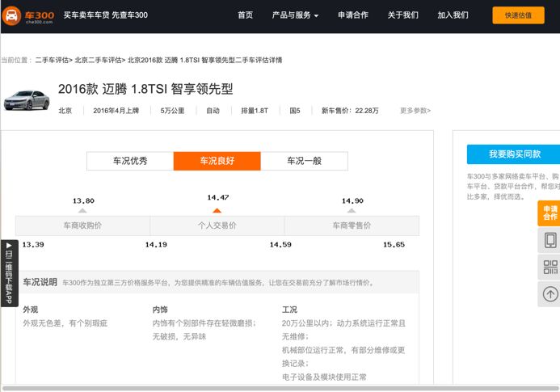Screen dimensions: 560x392
Task: Select the 车况一般 tab
Action: (x=305, y=161)
